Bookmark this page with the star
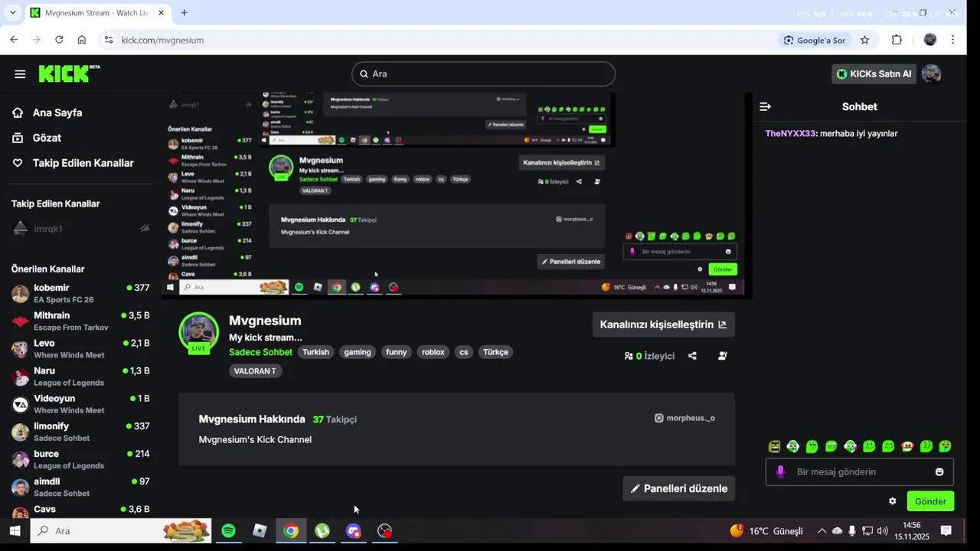 (x=864, y=40)
